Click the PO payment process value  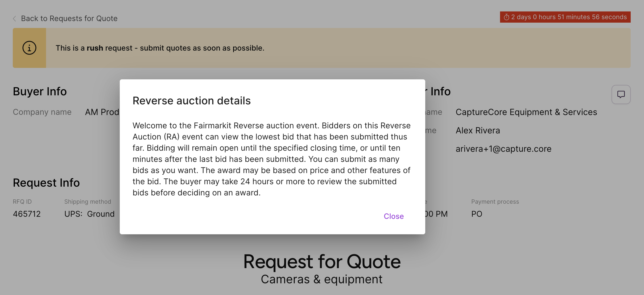tap(477, 214)
